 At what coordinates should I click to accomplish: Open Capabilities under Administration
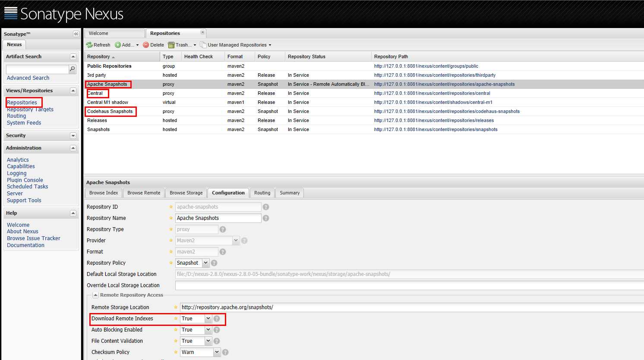[x=21, y=166]
